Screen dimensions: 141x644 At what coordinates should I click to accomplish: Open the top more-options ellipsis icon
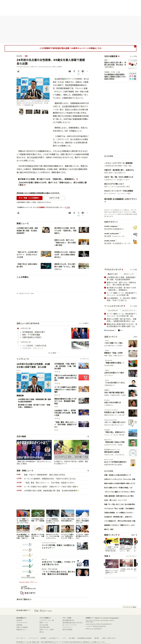coord(87,71)
